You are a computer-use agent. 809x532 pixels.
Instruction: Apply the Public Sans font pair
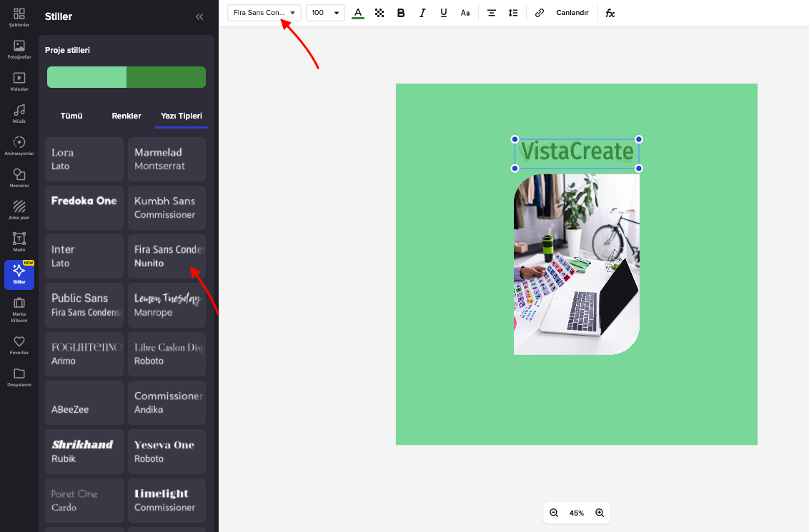[x=84, y=305]
